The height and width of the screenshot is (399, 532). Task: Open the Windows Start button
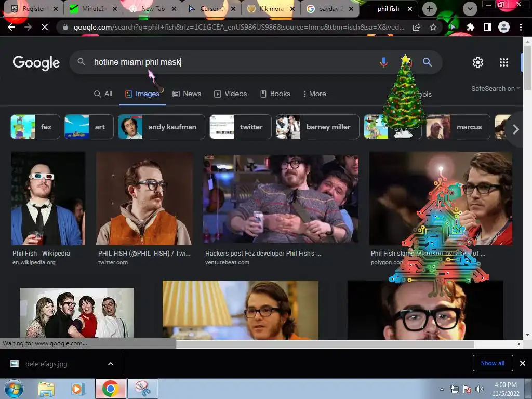coord(14,389)
